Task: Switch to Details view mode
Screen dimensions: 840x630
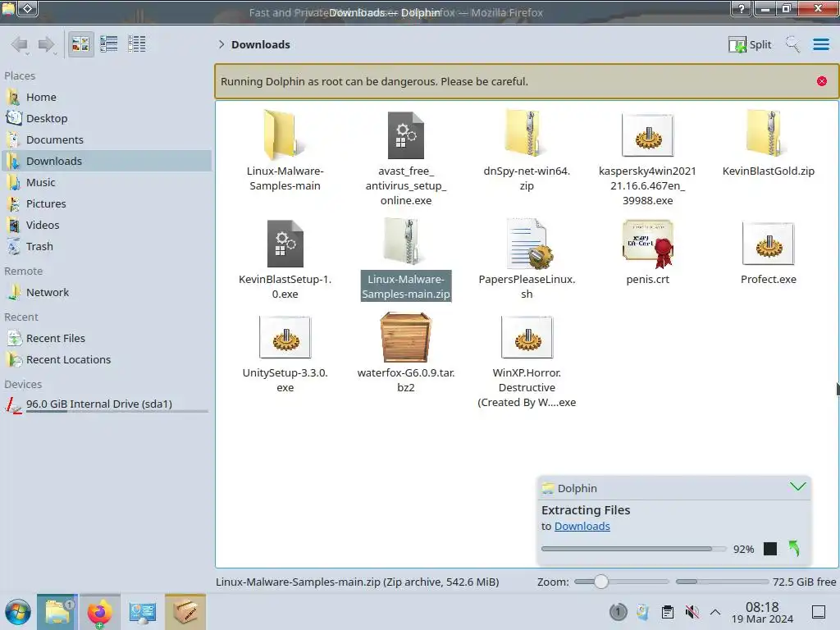Action: pos(137,44)
